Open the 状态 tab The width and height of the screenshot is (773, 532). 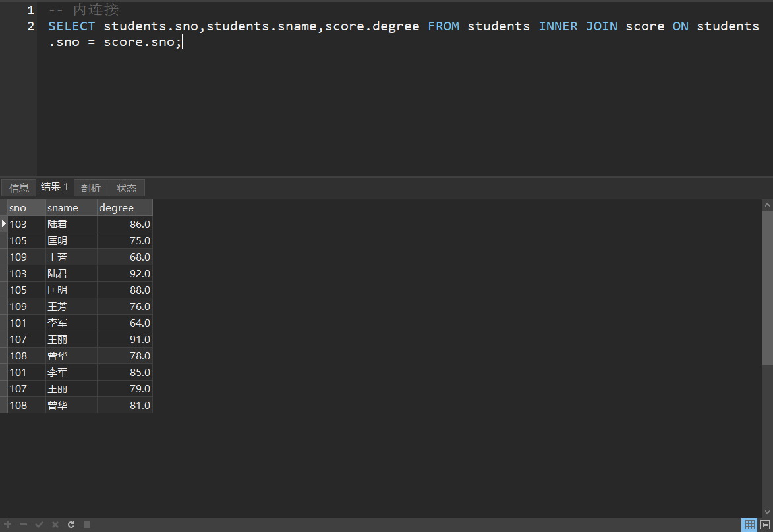(x=127, y=188)
